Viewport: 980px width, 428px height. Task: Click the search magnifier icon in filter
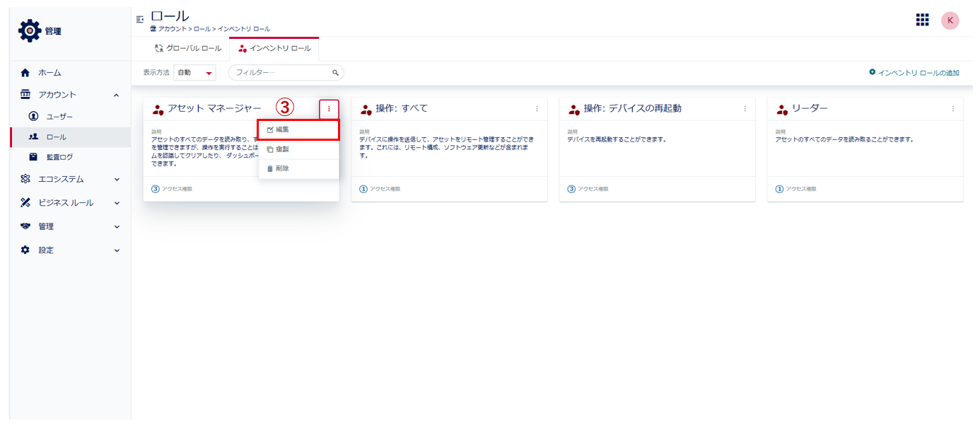coord(336,73)
